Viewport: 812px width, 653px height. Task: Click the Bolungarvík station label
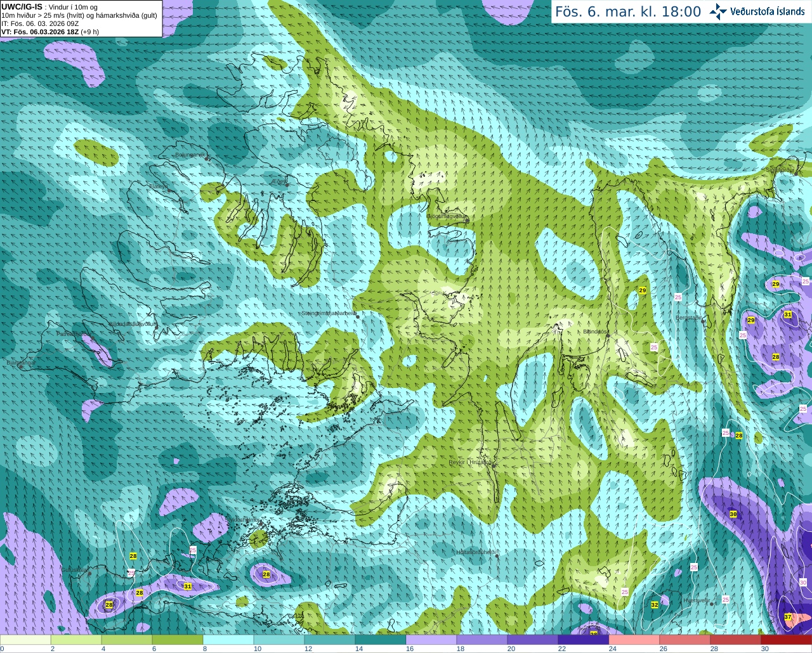coord(190,155)
